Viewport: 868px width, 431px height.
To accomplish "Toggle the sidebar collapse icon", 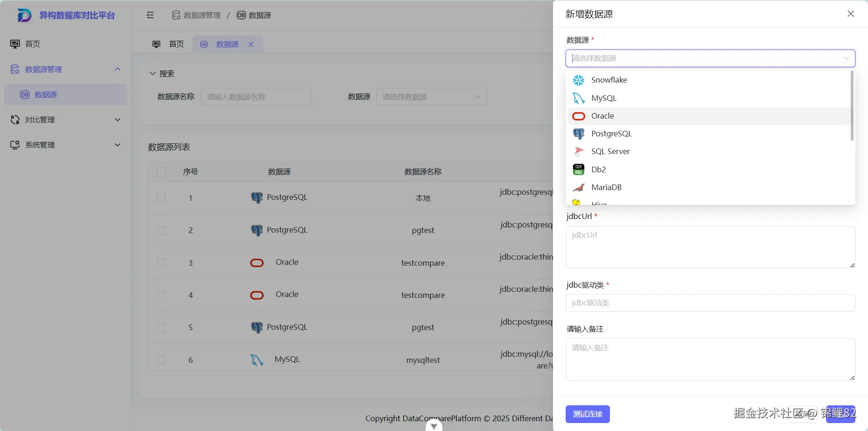I will [x=150, y=15].
